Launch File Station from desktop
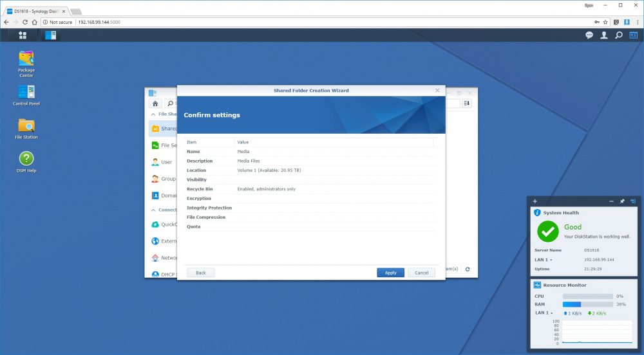The height and width of the screenshot is (355, 644). click(x=26, y=129)
